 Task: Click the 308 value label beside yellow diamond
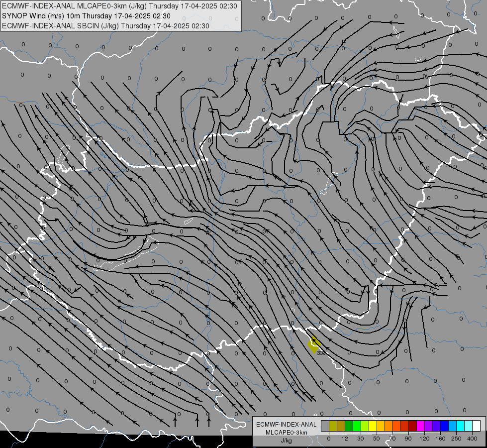pyautogui.click(x=321, y=353)
